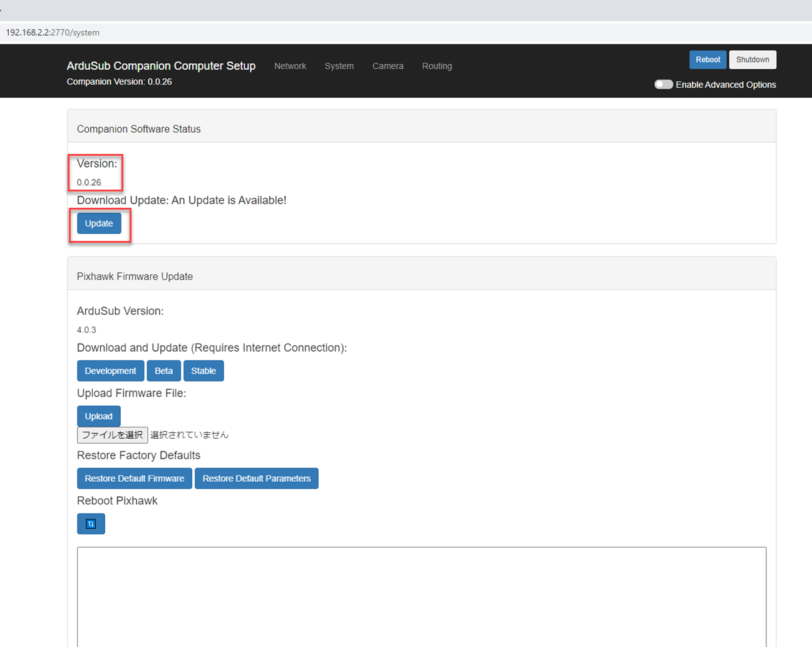This screenshot has height=647, width=812.
Task: Download Stable ArduSub firmware
Action: click(x=203, y=370)
